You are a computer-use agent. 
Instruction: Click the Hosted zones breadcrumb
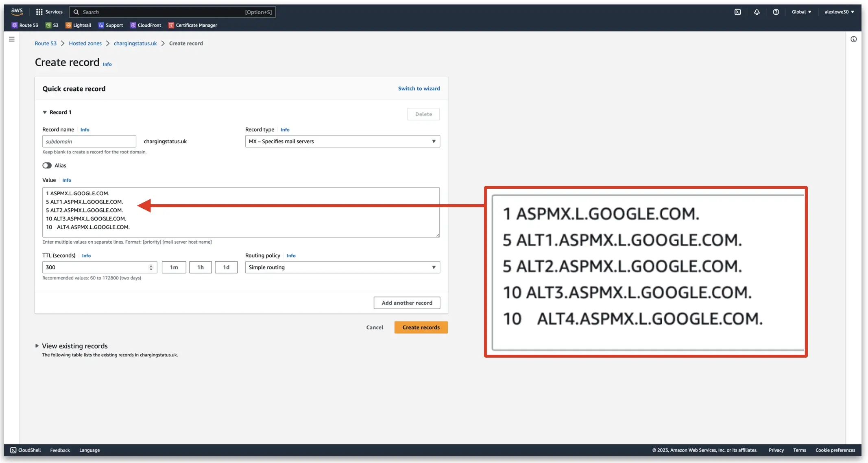coord(85,43)
